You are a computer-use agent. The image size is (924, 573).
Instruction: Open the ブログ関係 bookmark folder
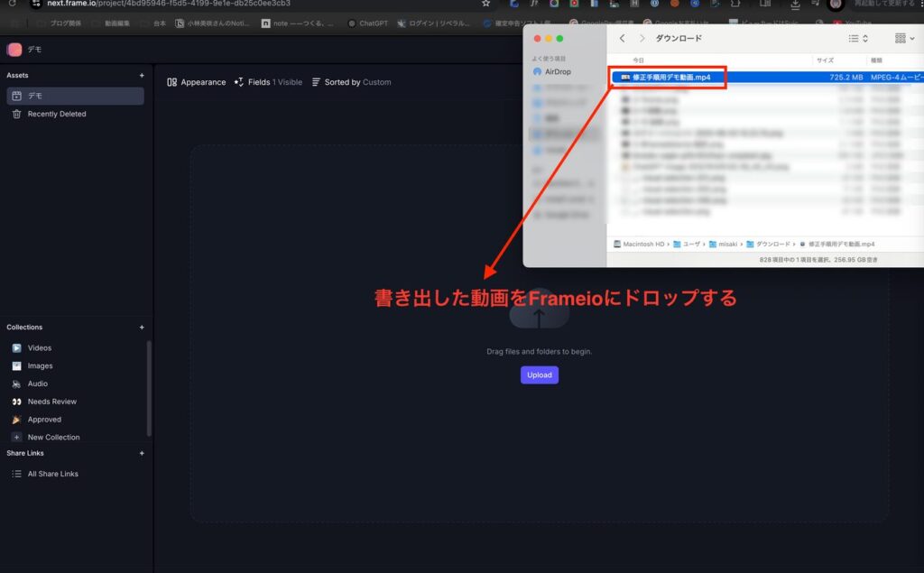(60, 23)
